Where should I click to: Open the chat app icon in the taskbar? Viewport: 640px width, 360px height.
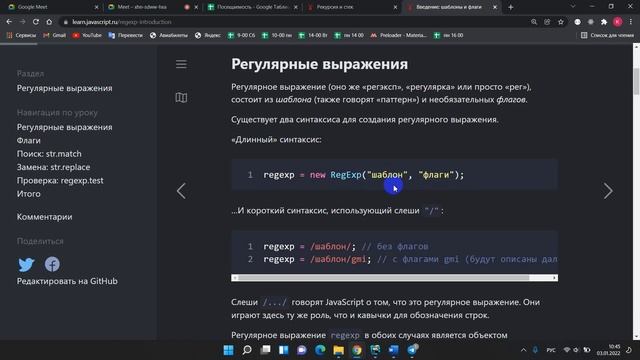pyautogui.click(x=302, y=350)
